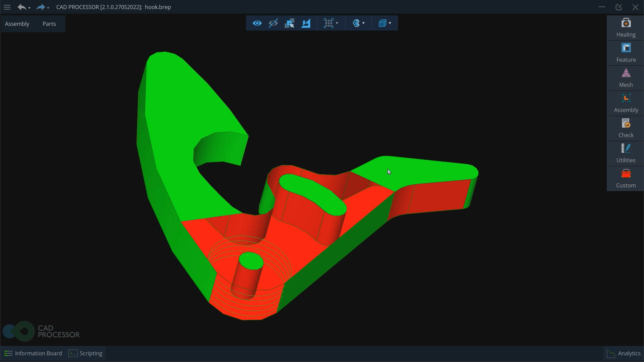Open the Parts tab
This screenshot has height=362, width=644.
point(49,24)
